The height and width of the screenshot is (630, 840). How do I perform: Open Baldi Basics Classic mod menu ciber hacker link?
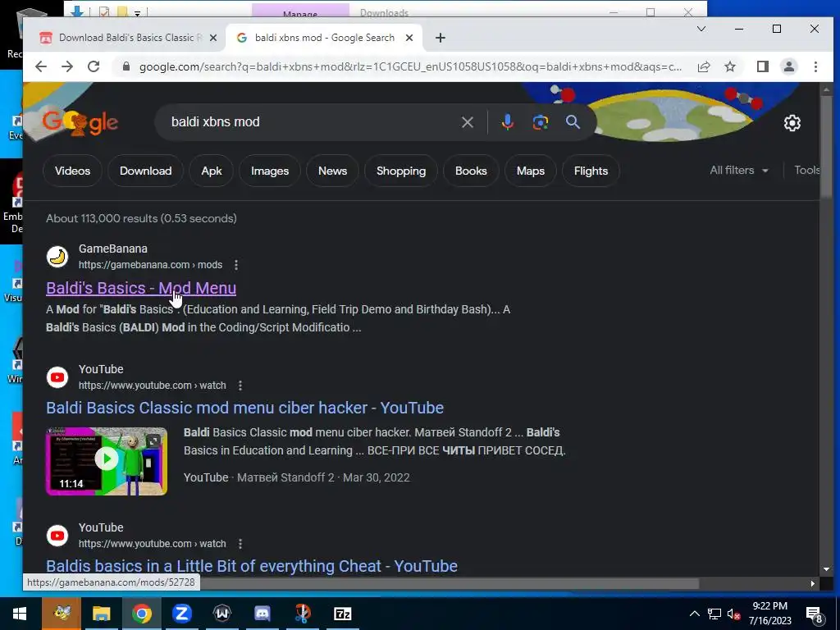(x=244, y=408)
